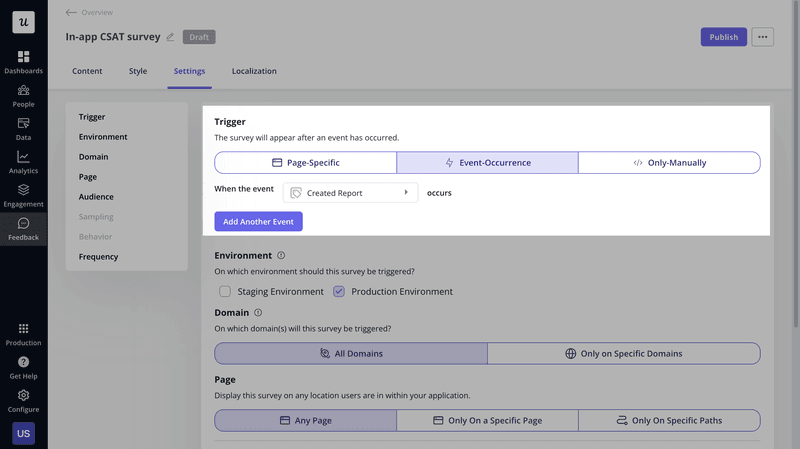Select Page-Specific trigger option
800x449 pixels.
coord(306,162)
